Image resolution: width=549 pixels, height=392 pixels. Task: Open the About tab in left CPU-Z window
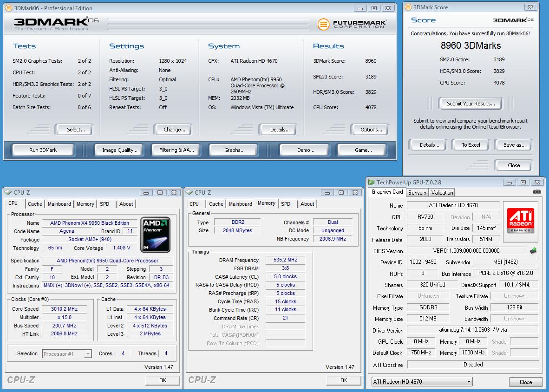tap(126, 204)
